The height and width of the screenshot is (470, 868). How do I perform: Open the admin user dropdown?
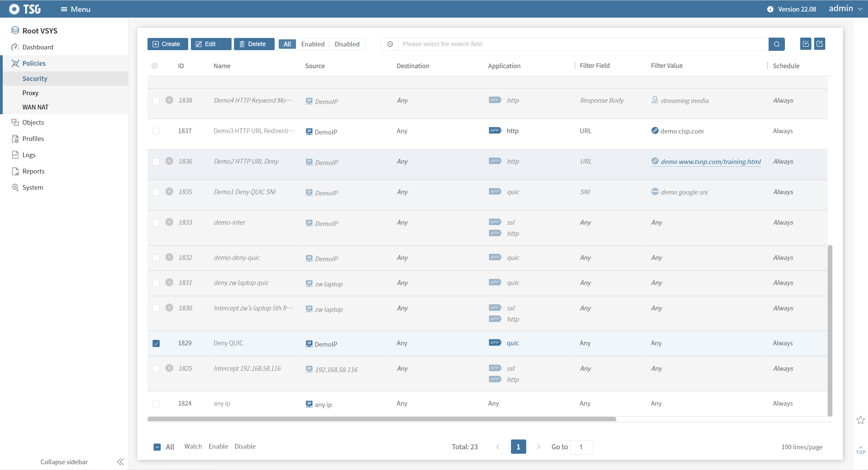point(845,9)
